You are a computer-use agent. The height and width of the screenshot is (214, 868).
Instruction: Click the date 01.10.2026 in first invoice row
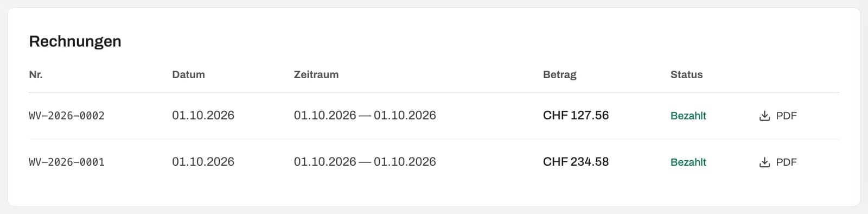pyautogui.click(x=203, y=115)
